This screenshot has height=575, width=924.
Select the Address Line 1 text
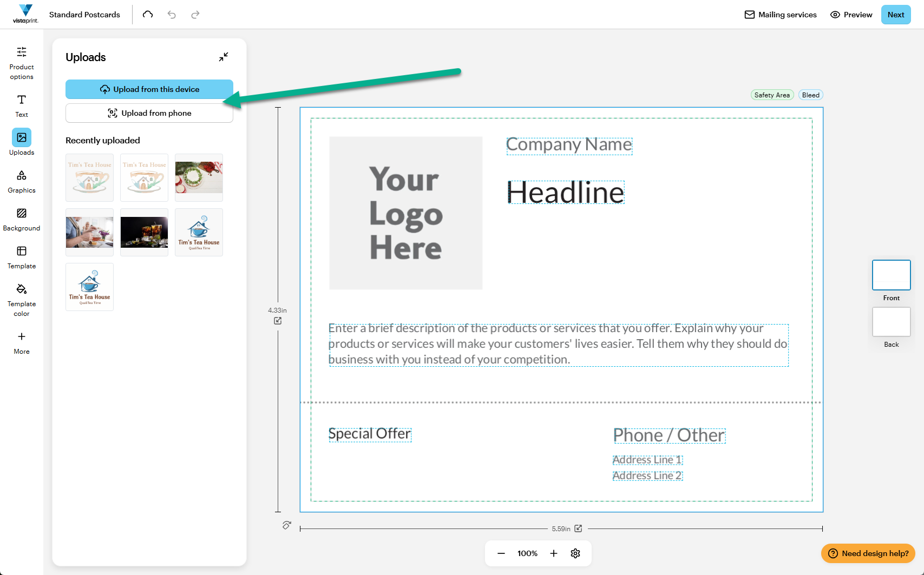tap(648, 460)
